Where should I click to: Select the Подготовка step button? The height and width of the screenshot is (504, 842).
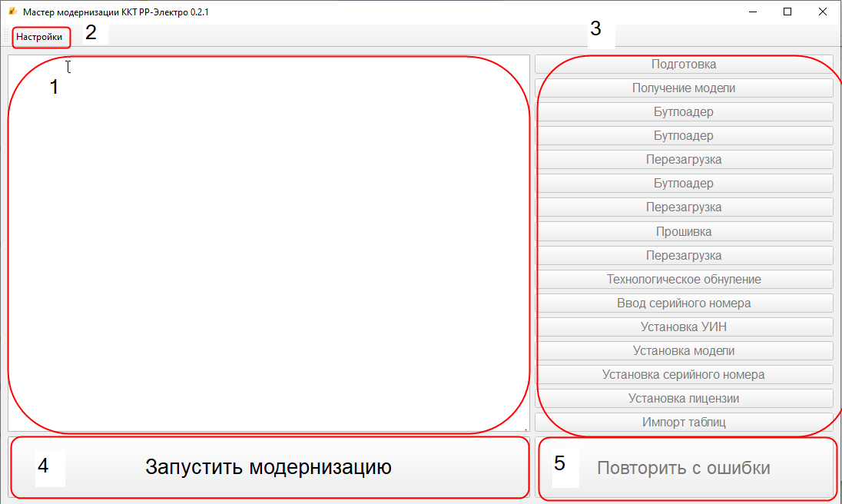click(x=684, y=65)
